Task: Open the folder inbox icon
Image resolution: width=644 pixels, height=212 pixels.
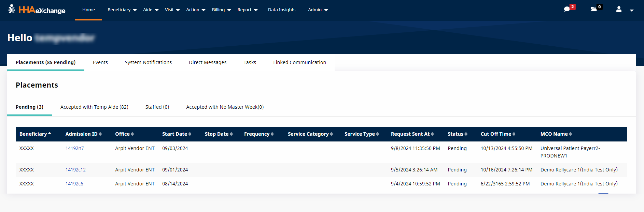Action: click(x=594, y=9)
